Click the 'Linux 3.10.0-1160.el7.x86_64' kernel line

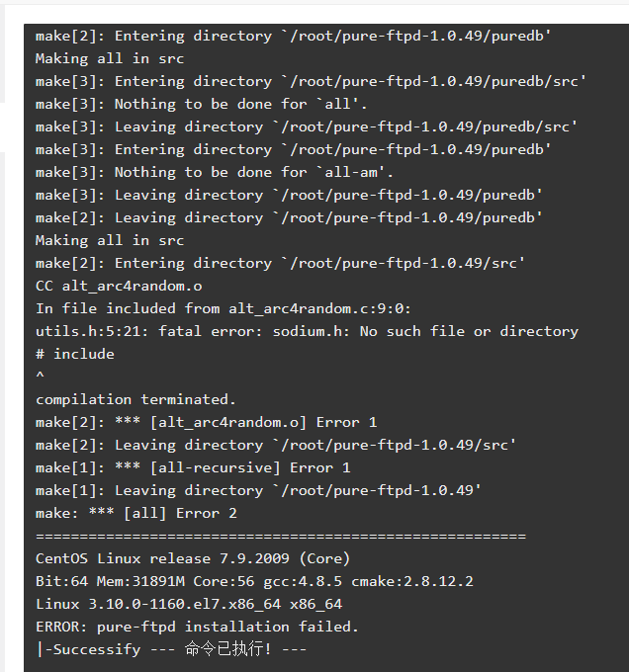(189, 604)
